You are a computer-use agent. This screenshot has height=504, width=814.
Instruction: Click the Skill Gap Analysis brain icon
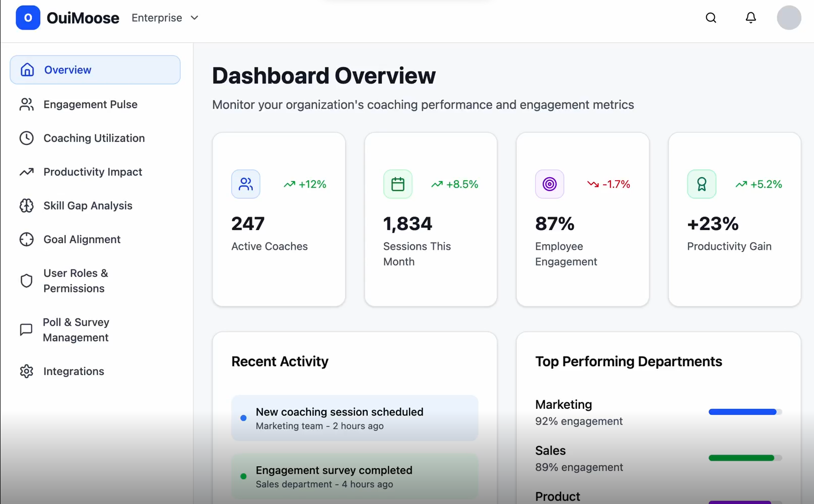tap(27, 205)
